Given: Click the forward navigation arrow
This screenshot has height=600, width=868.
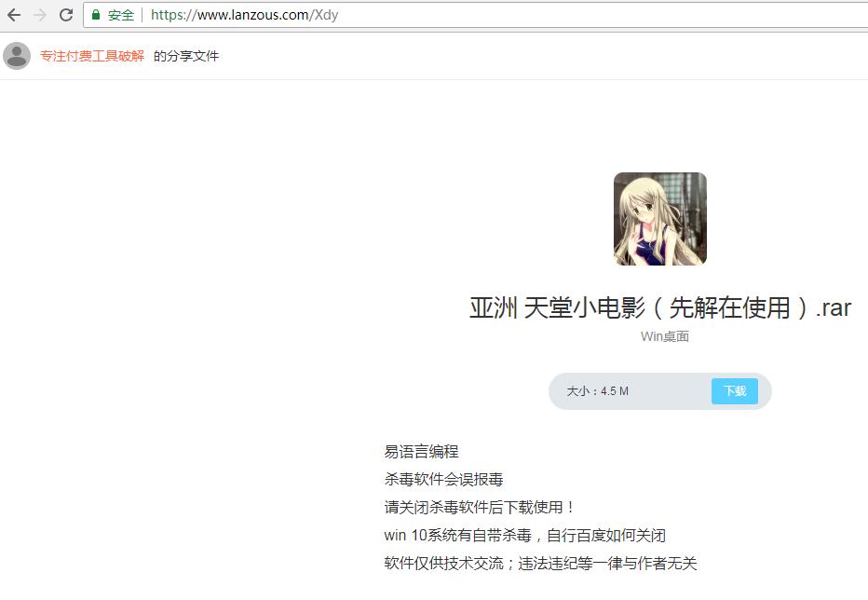Looking at the screenshot, I should pos(37,14).
